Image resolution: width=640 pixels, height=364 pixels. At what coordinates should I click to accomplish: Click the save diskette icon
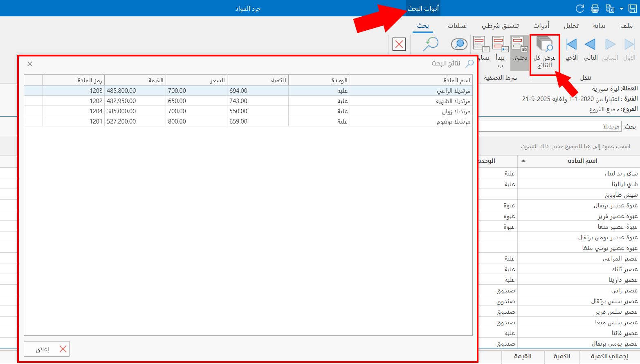coord(633,9)
